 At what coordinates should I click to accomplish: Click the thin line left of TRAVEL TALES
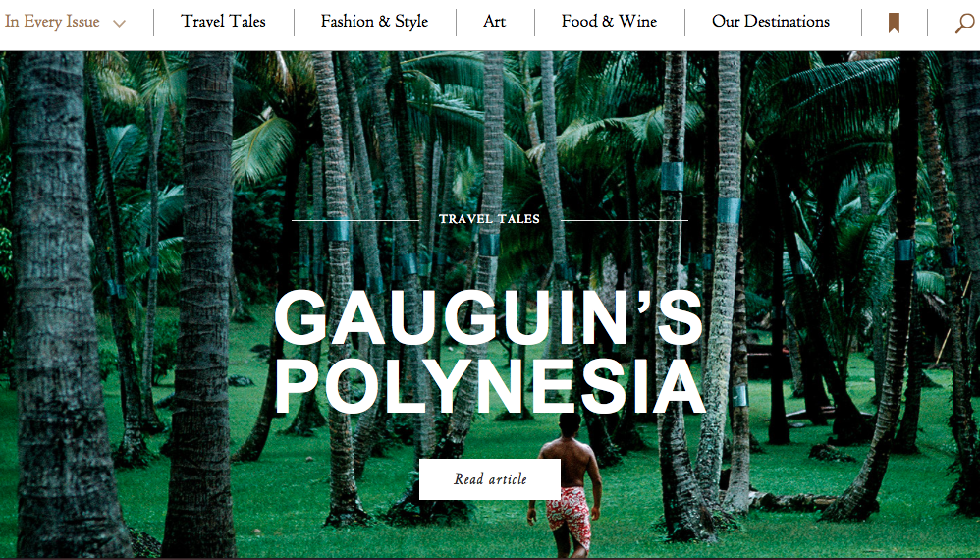point(355,221)
